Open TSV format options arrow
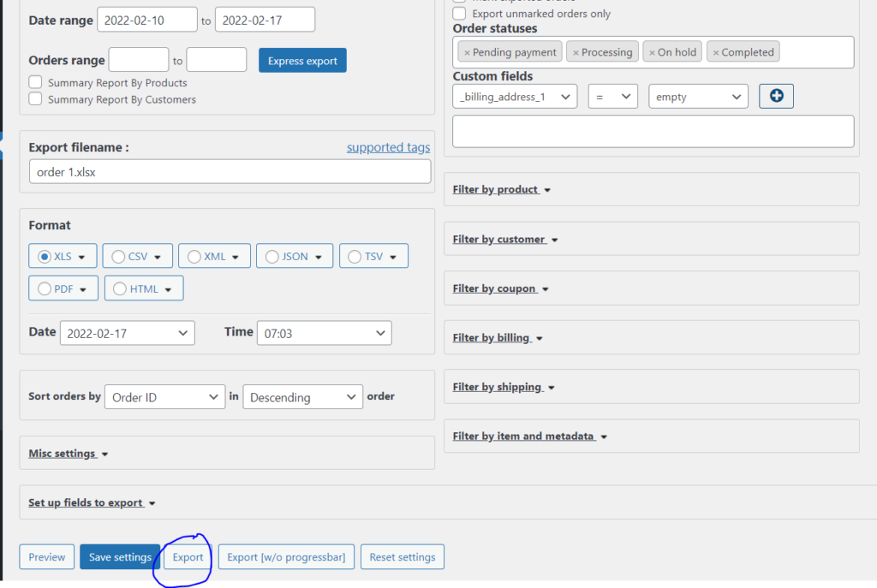877x588 pixels. tap(393, 257)
